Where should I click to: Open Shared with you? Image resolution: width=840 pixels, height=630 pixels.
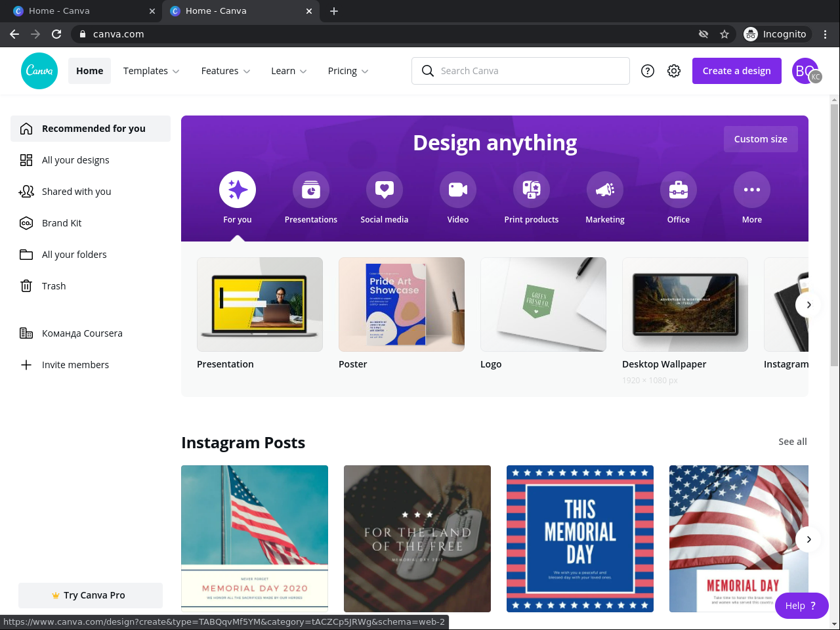pos(91,192)
